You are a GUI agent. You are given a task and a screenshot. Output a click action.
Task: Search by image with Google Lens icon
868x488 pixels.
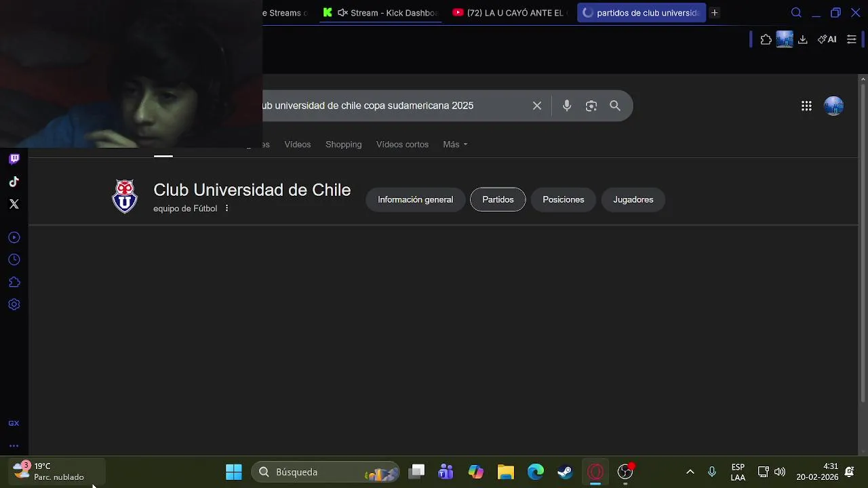tap(591, 106)
